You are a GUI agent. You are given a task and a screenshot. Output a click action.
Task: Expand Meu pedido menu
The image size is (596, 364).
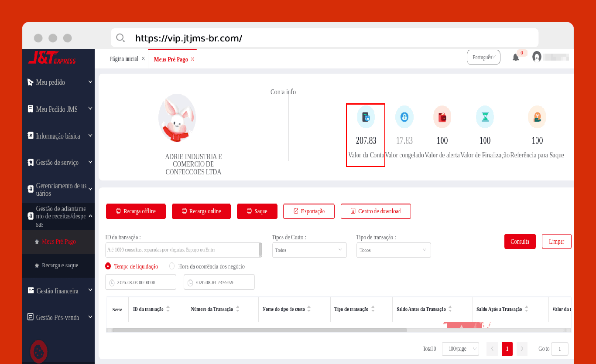[90, 82]
